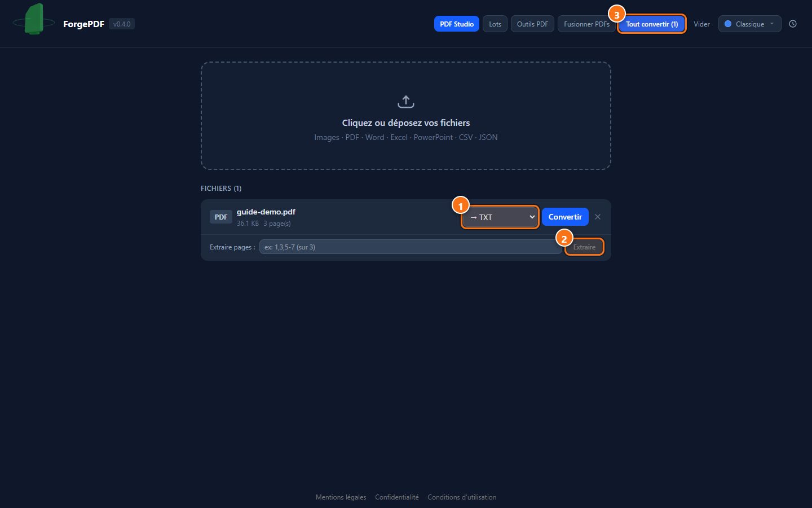This screenshot has height=508, width=812.
Task: Click the ForgePDF title text
Action: tap(83, 24)
